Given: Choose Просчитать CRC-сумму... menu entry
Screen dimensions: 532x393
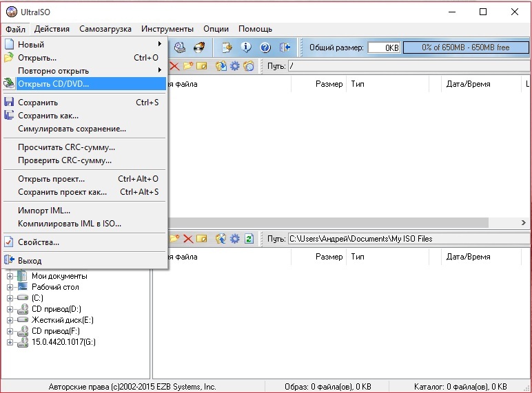Looking at the screenshot, I should [84, 147].
